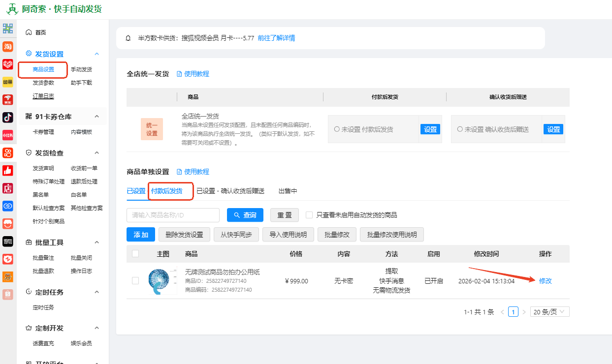Collapse the 发货检查 menu section

click(97, 153)
